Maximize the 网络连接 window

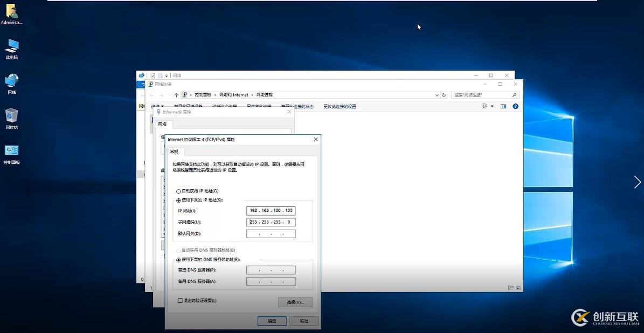tap(500, 84)
